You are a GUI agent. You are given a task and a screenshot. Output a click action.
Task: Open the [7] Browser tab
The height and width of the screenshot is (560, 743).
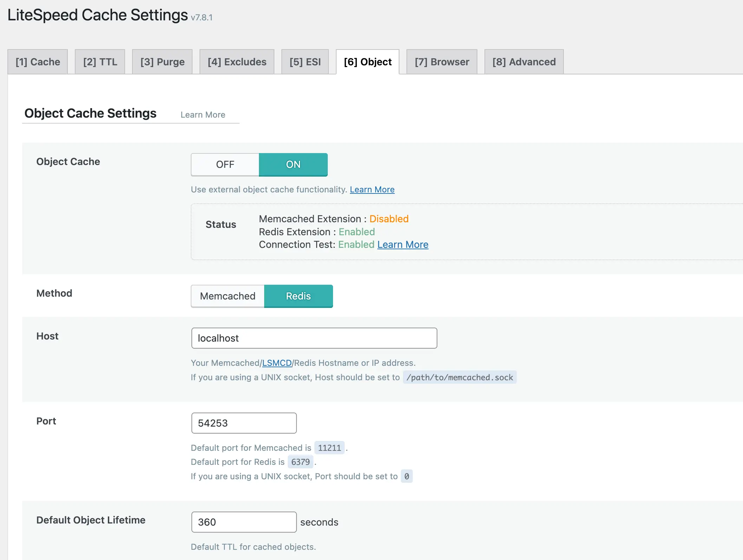pos(442,62)
